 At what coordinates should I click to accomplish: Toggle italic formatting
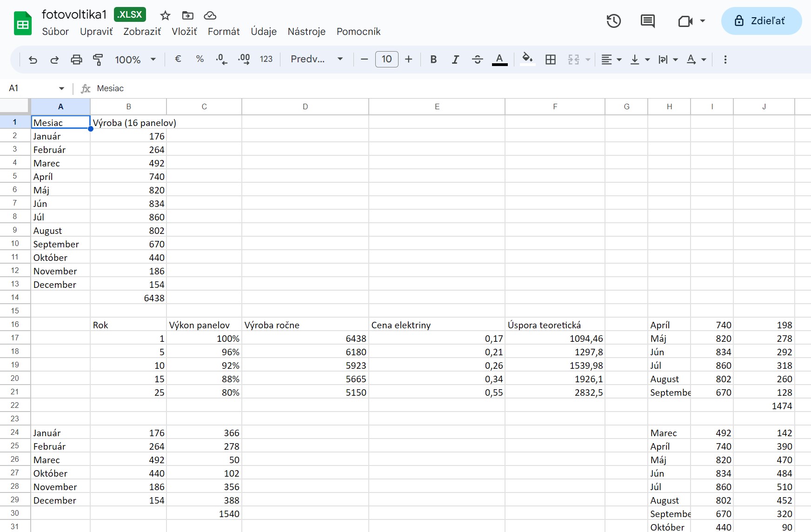pyautogui.click(x=455, y=60)
